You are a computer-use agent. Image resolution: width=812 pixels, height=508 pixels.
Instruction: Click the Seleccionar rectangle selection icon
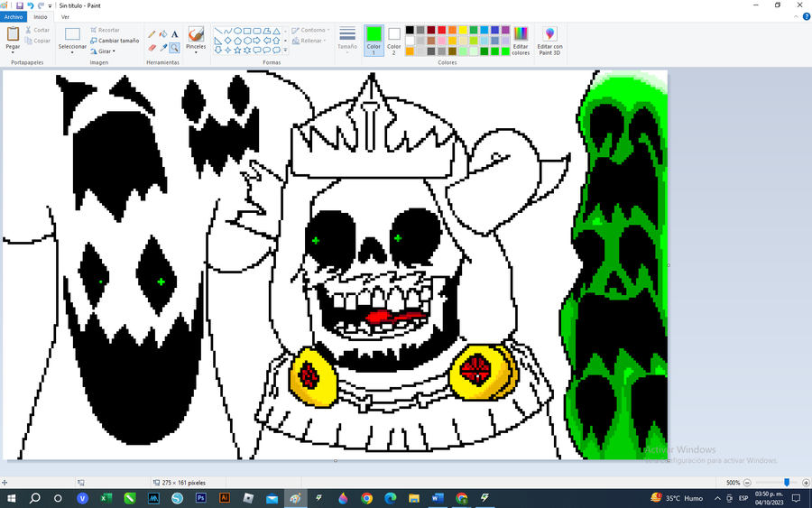click(72, 34)
